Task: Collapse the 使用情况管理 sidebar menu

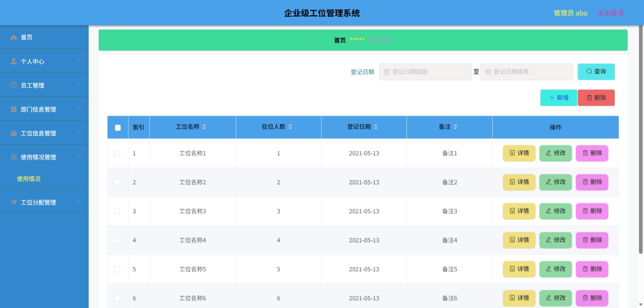Action: [44, 157]
